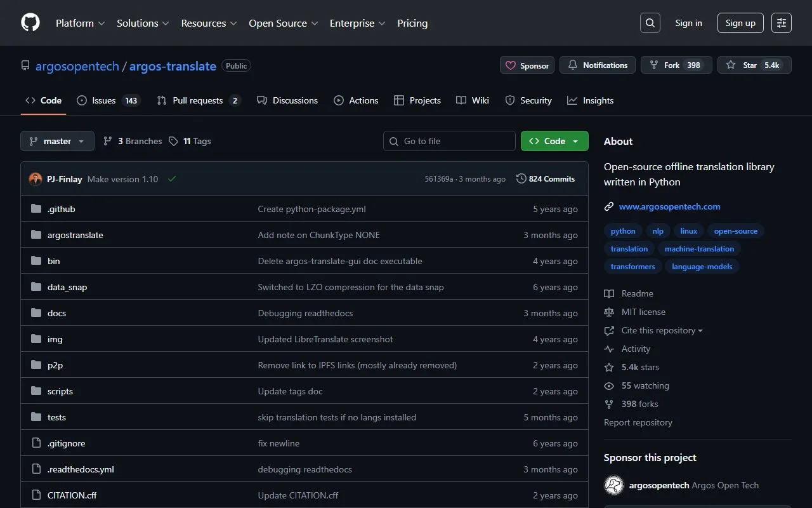Click the Go to file search field
The height and width of the screenshot is (508, 812).
coord(449,141)
